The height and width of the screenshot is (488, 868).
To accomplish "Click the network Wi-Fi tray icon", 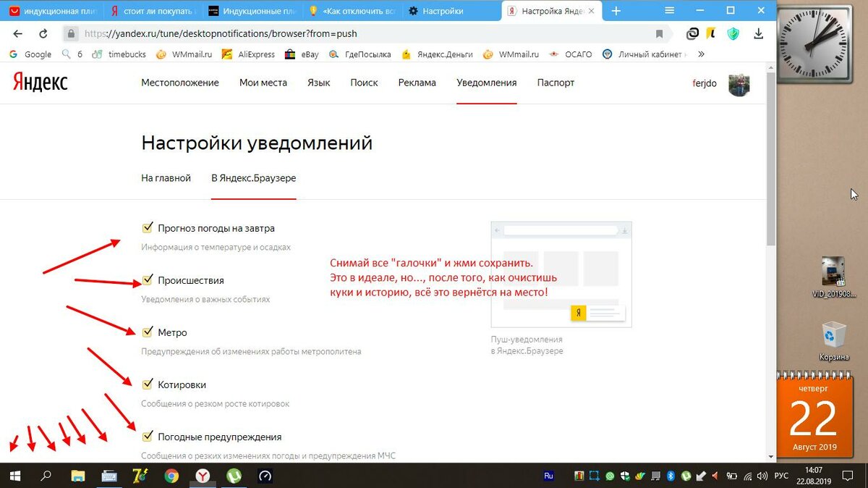I will [x=747, y=476].
